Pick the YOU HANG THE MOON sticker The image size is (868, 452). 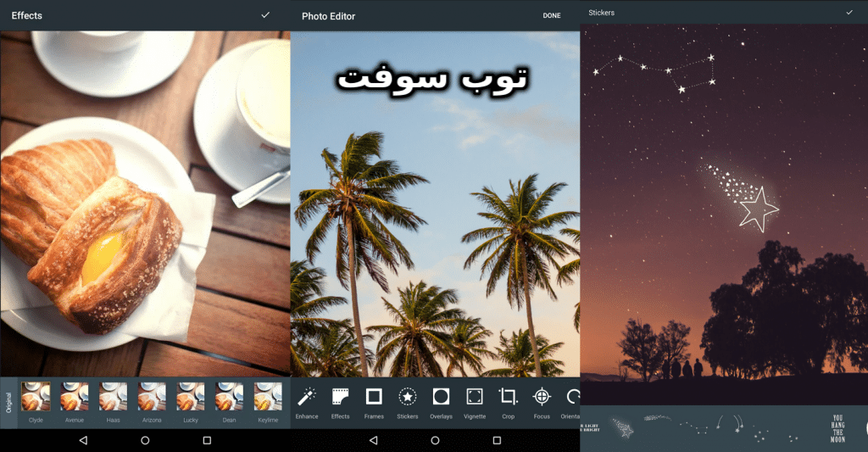click(x=837, y=428)
